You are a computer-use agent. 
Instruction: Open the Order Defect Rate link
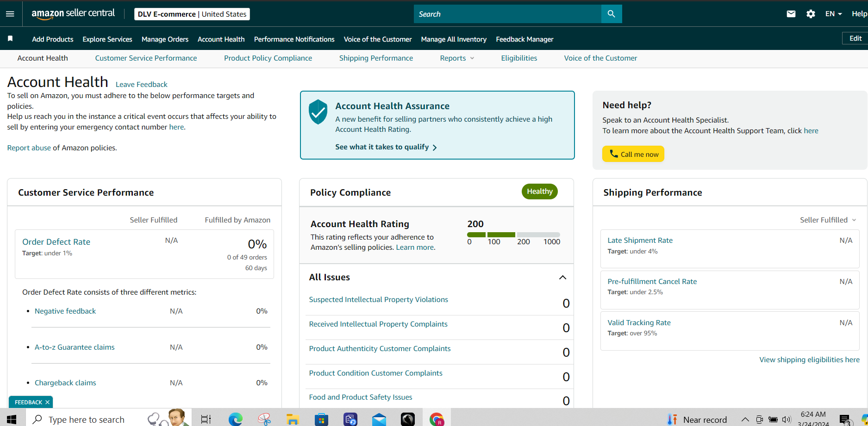[x=56, y=241]
